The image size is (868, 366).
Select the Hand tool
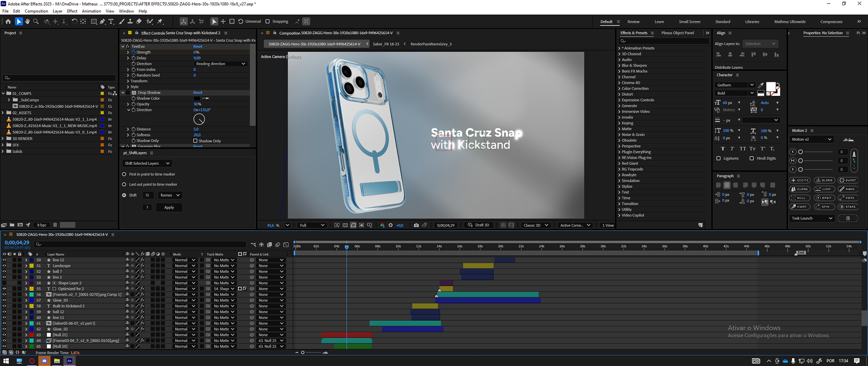pos(27,21)
